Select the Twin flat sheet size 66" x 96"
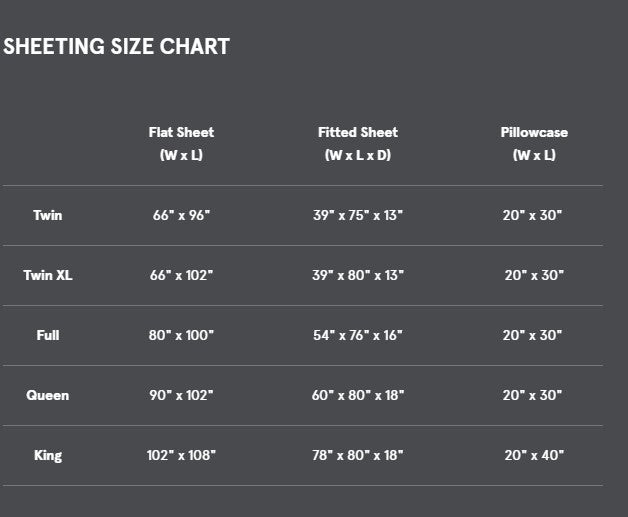Viewport: 628px width, 517px height. pos(181,215)
